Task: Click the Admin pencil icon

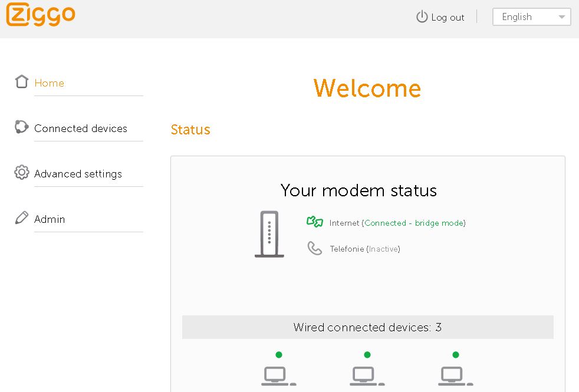Action: [22, 218]
